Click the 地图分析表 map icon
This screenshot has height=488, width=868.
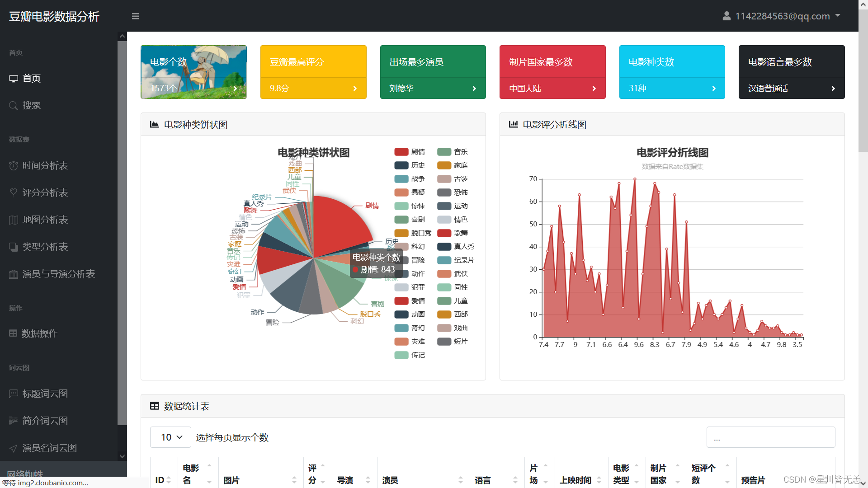(14, 220)
